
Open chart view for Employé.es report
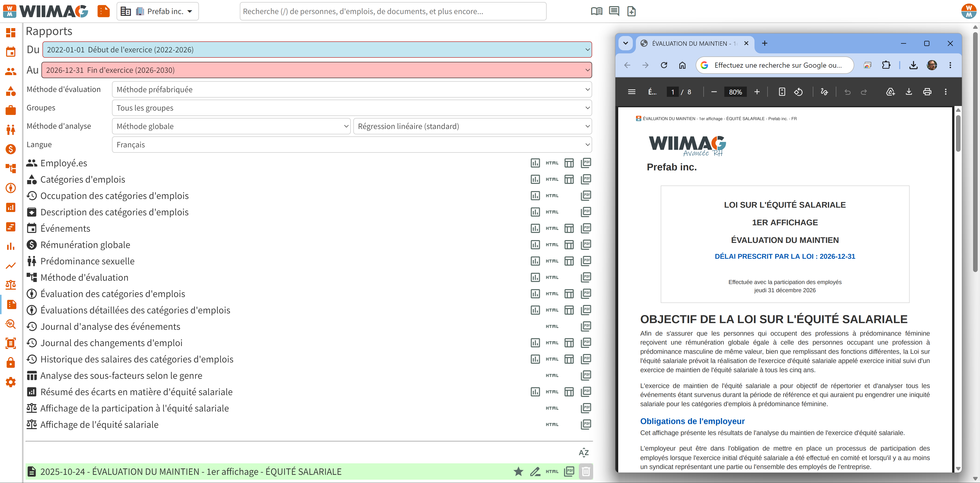(x=535, y=163)
